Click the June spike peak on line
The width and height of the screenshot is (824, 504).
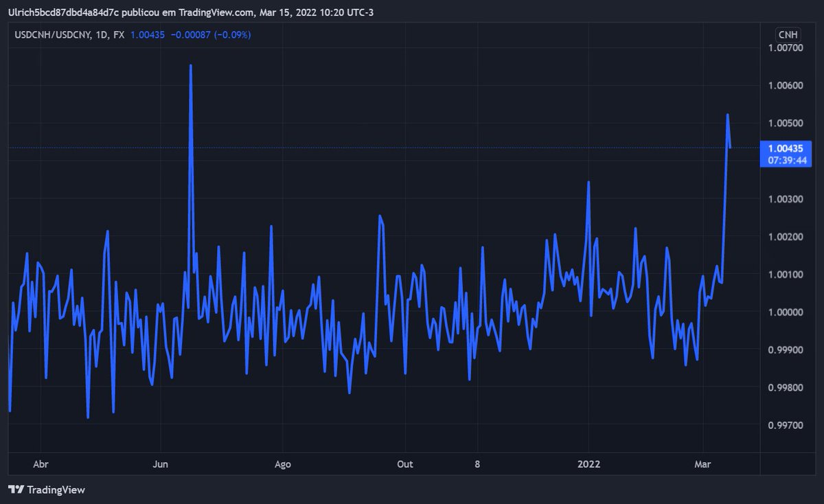point(190,66)
